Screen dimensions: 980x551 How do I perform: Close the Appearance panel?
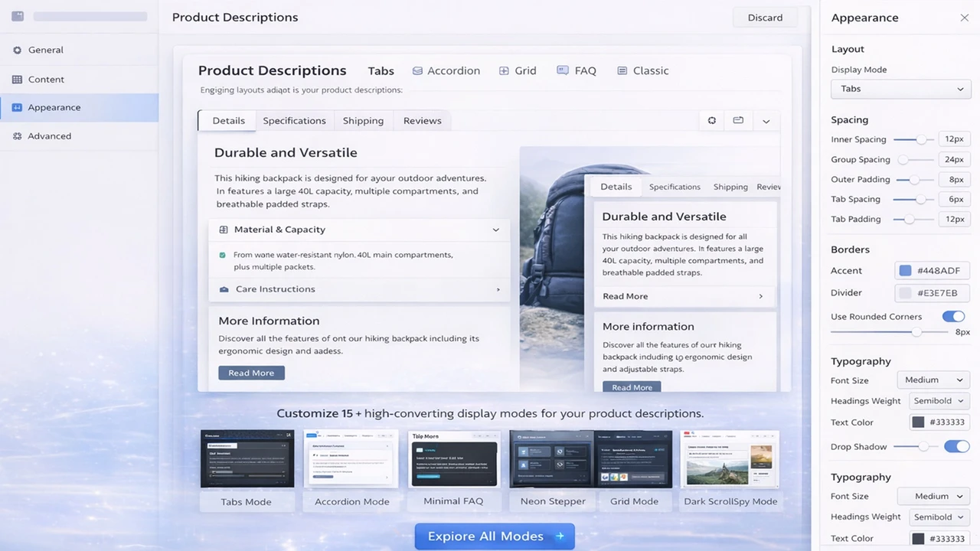[964, 18]
